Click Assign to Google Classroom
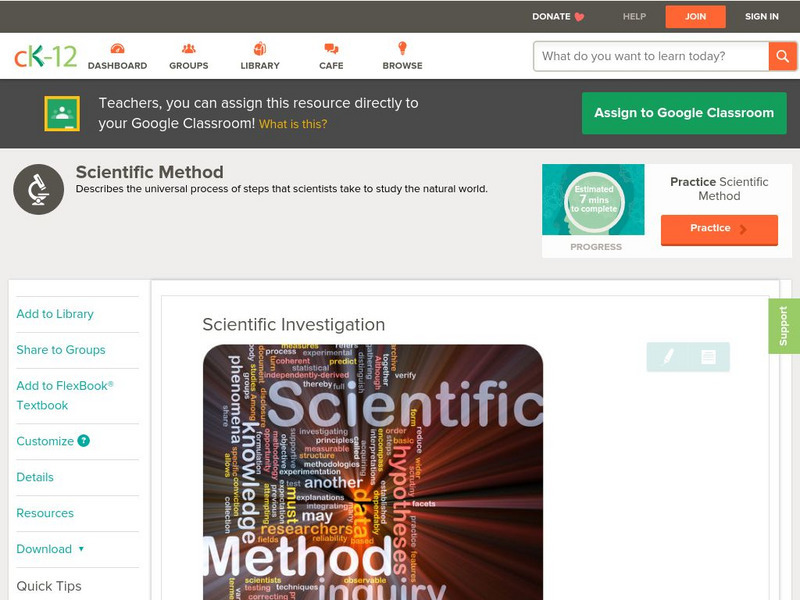 [684, 113]
